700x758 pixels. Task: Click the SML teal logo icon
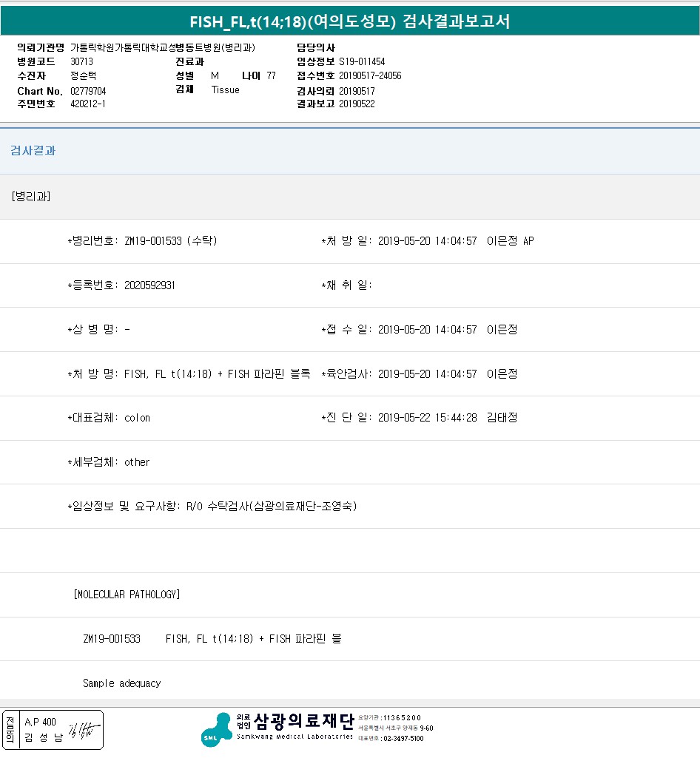[215, 729]
